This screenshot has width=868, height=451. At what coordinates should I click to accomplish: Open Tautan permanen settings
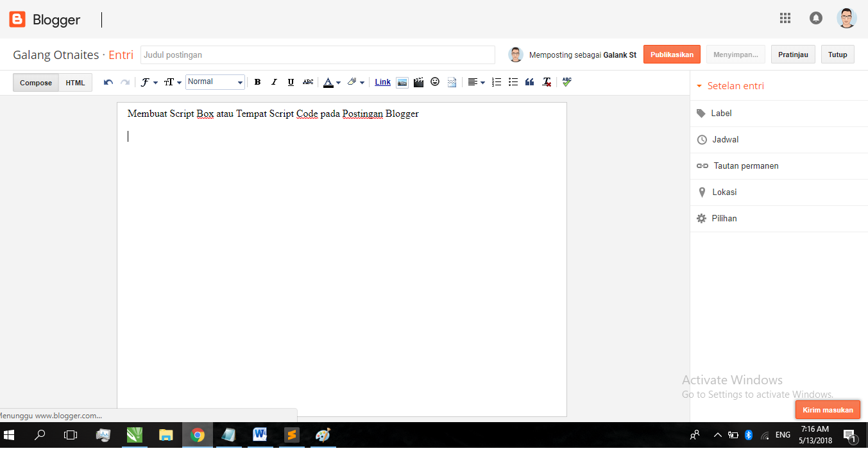click(x=779, y=166)
